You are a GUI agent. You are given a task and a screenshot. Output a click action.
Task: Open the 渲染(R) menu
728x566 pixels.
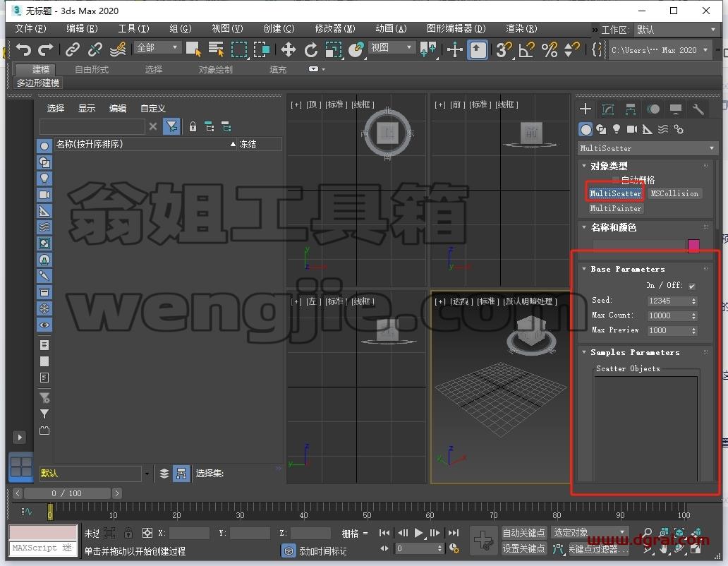(521, 29)
